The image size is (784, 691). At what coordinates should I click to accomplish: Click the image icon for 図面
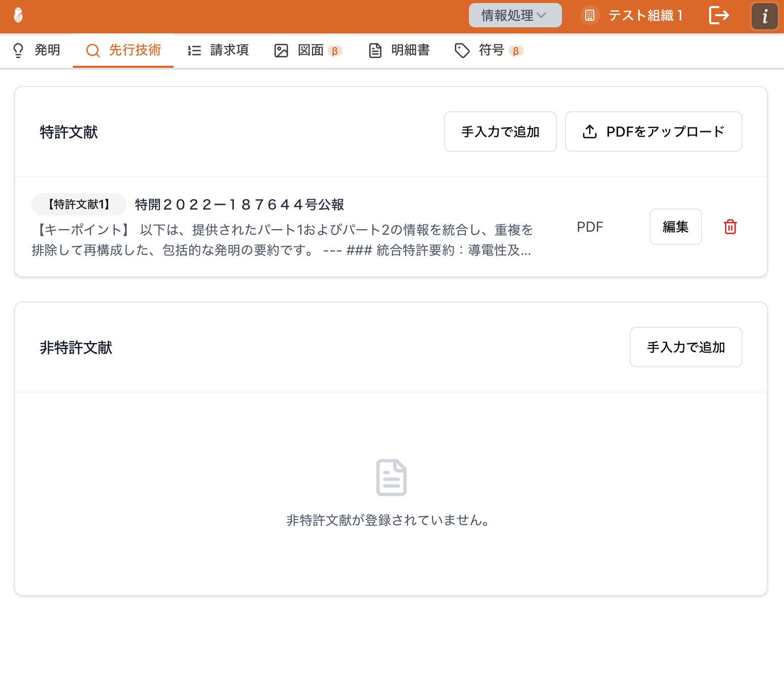pyautogui.click(x=281, y=51)
